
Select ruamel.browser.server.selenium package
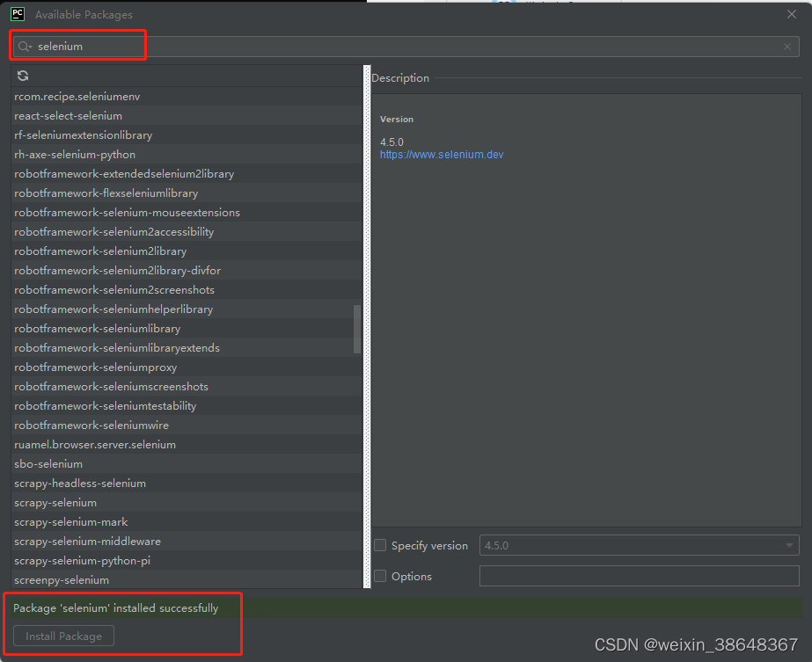[x=187, y=445]
